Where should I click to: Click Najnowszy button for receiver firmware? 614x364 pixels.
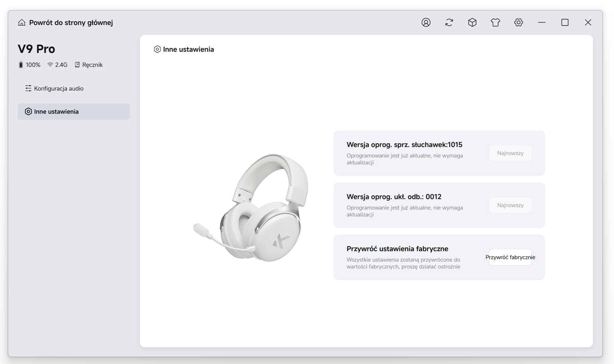pos(510,205)
